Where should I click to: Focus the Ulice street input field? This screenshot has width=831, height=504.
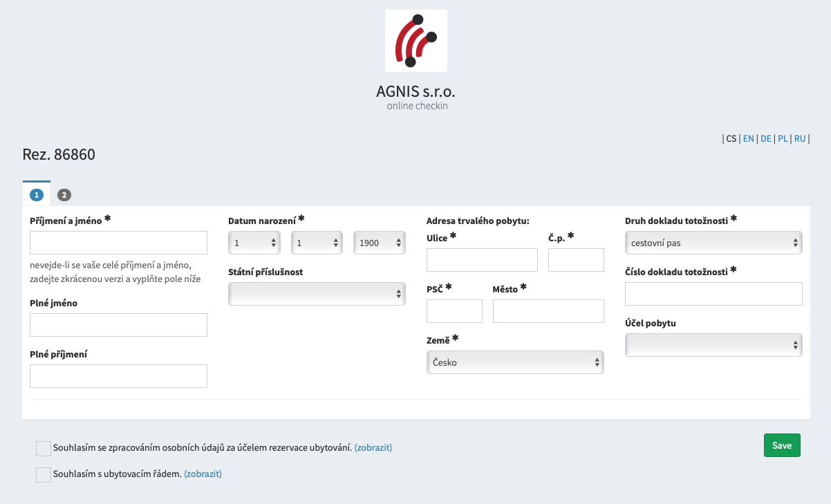point(482,260)
